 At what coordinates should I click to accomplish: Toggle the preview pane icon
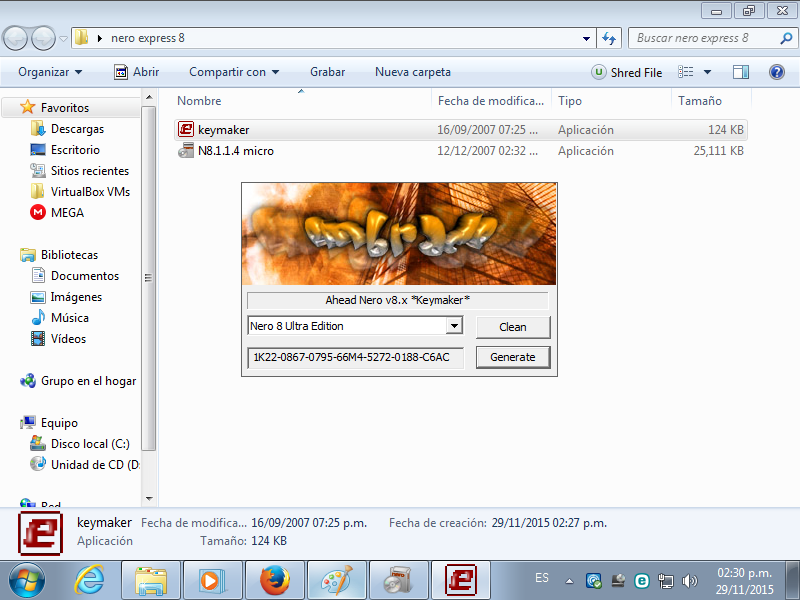tap(741, 72)
